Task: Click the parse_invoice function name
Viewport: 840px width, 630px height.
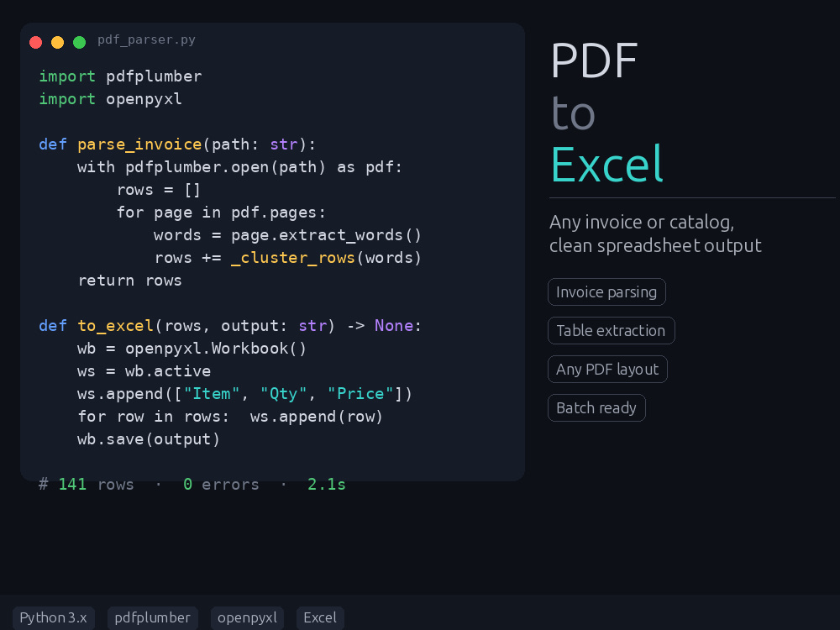Action: coord(139,144)
